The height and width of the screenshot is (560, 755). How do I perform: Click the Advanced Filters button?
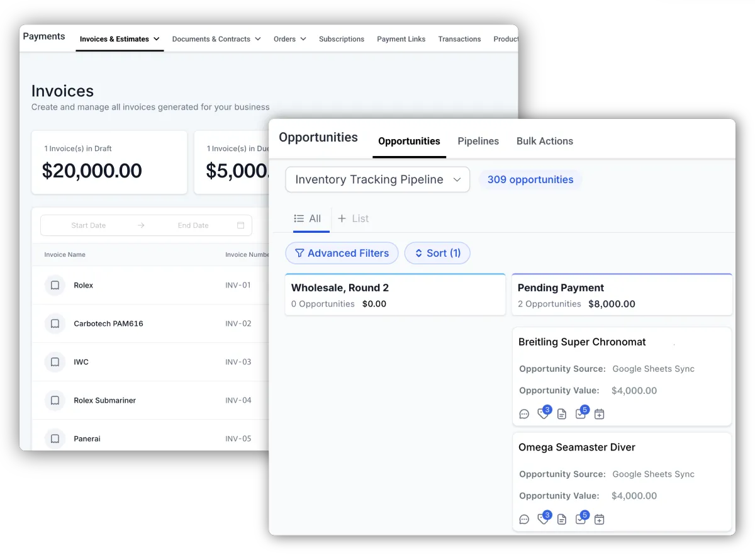[342, 253]
